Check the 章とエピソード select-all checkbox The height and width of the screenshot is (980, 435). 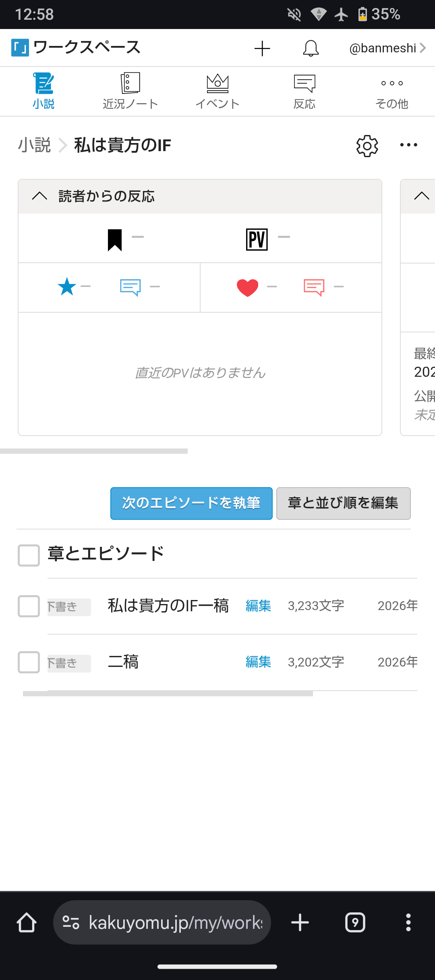(29, 555)
